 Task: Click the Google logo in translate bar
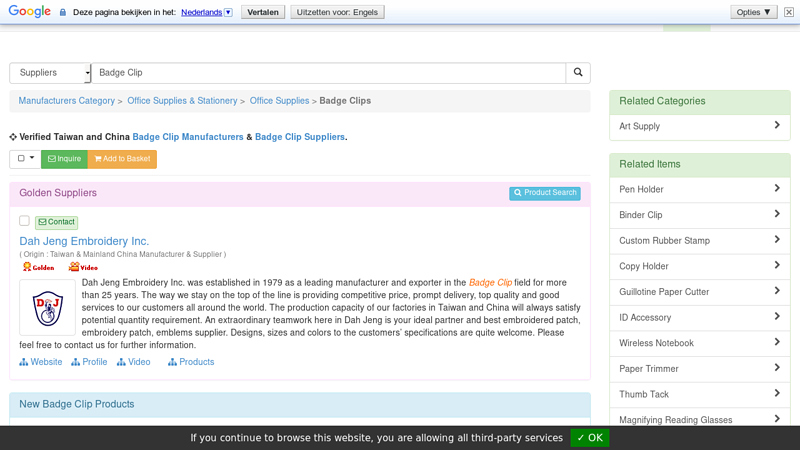coord(29,12)
